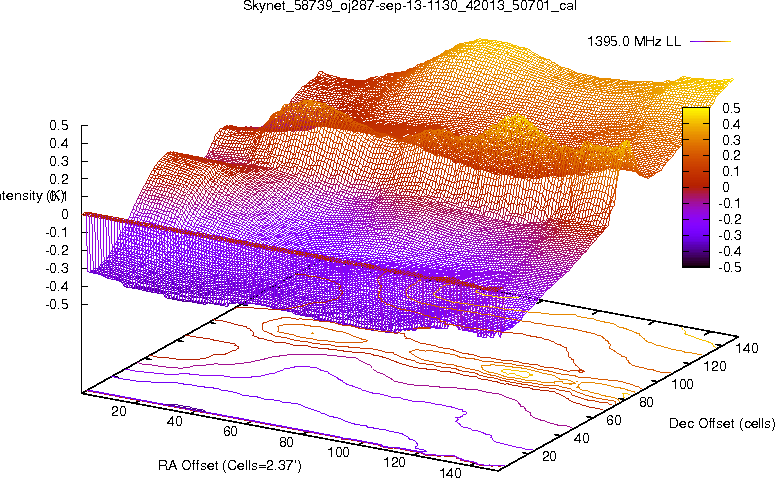Select the -0.2 label on the color bar

(730, 219)
